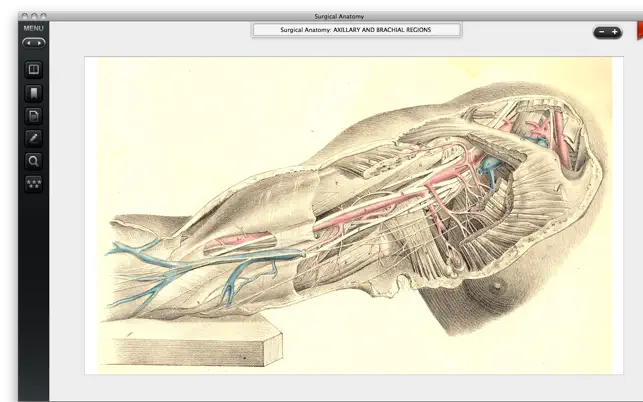Select the pencil annotate tool
643x402 pixels.
coord(34,138)
